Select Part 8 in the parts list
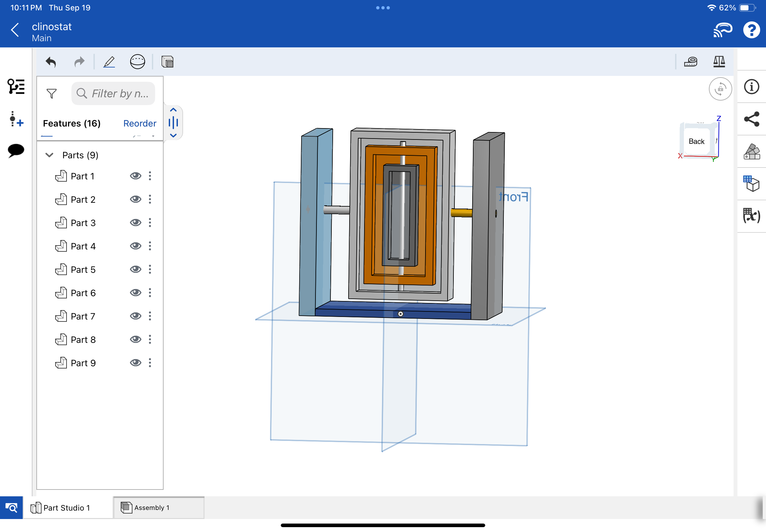Screen dimensions: 766x532 (83, 339)
